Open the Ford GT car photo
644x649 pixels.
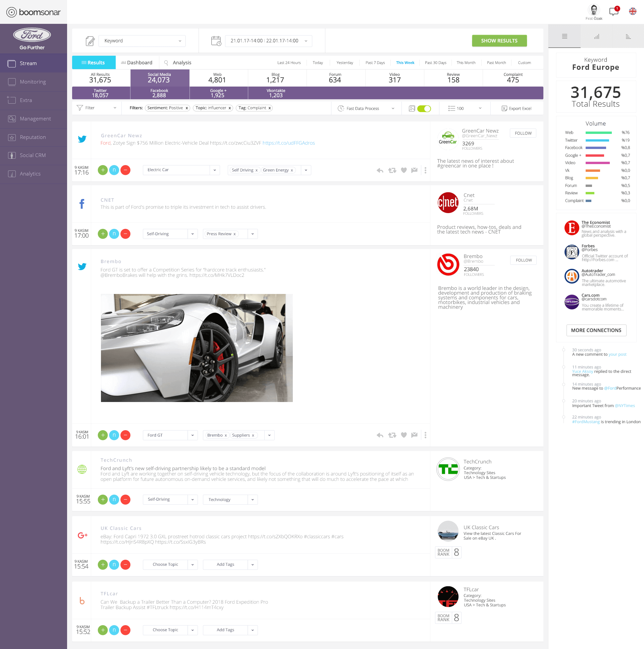point(197,348)
